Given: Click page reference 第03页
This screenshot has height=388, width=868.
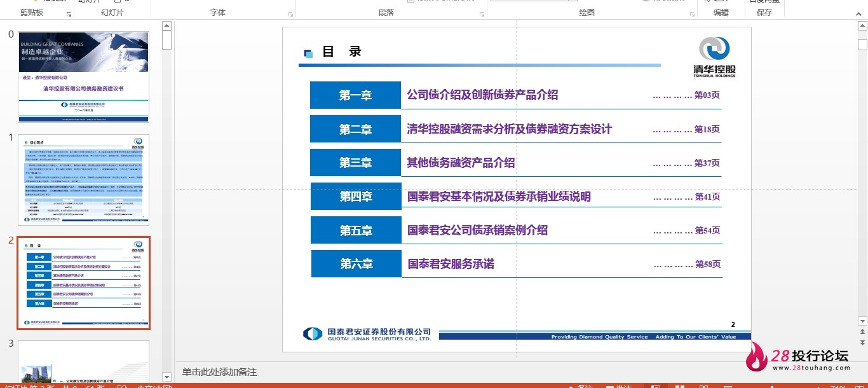Looking at the screenshot, I should [x=707, y=95].
